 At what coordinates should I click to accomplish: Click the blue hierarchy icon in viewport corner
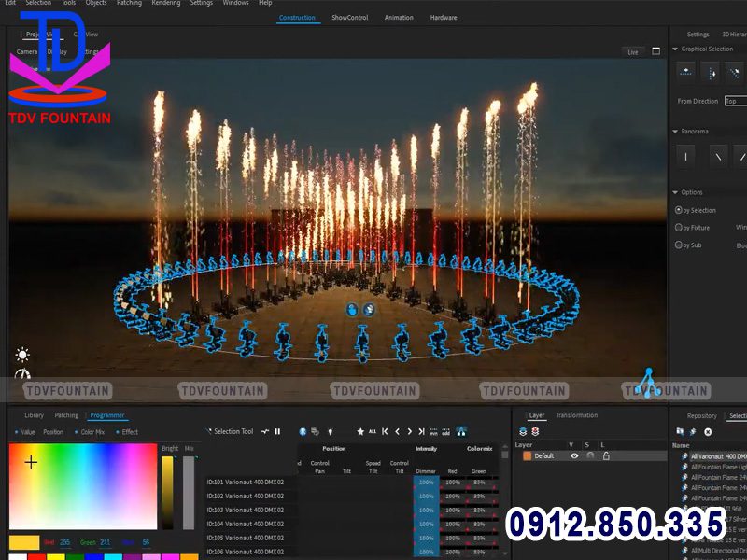pyautogui.click(x=647, y=383)
